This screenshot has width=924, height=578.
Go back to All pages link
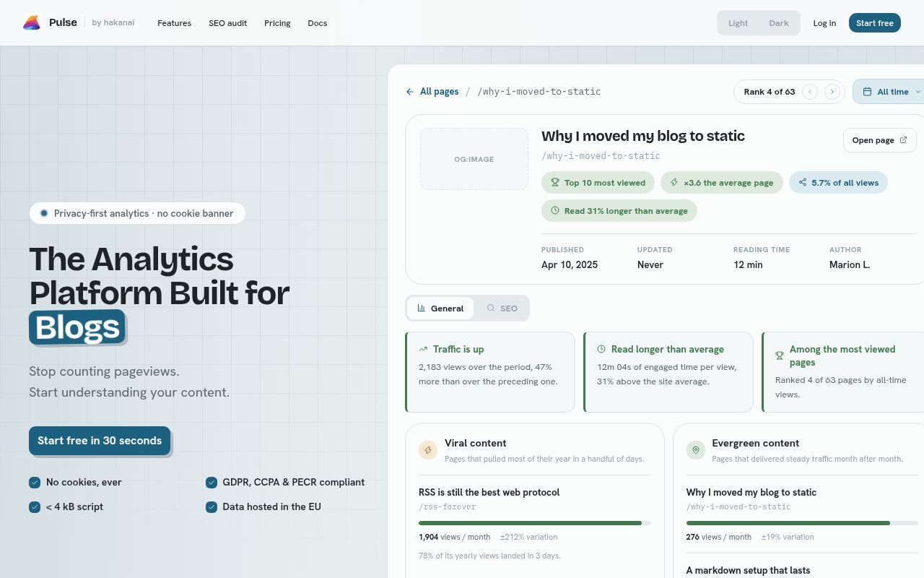point(432,92)
